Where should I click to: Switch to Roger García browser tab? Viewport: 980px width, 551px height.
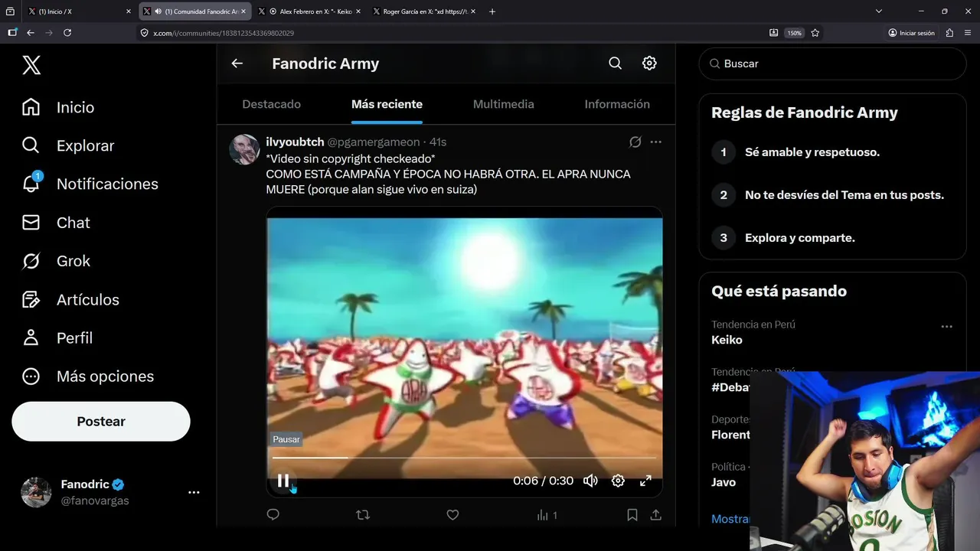tap(423, 11)
